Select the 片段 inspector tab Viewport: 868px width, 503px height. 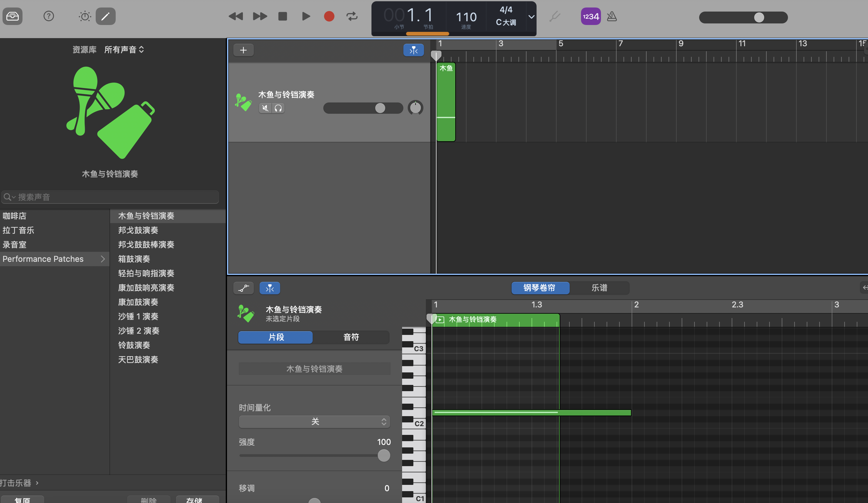[x=275, y=337]
